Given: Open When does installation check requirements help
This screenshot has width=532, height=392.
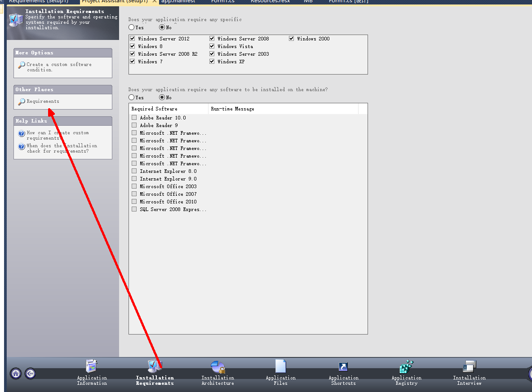Looking at the screenshot, I should click(62, 148).
